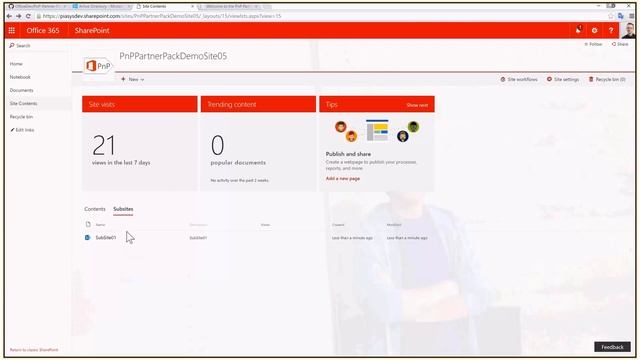This screenshot has height=360, width=640.
Task: Click the SubSite01 site icon
Action: [x=87, y=238]
